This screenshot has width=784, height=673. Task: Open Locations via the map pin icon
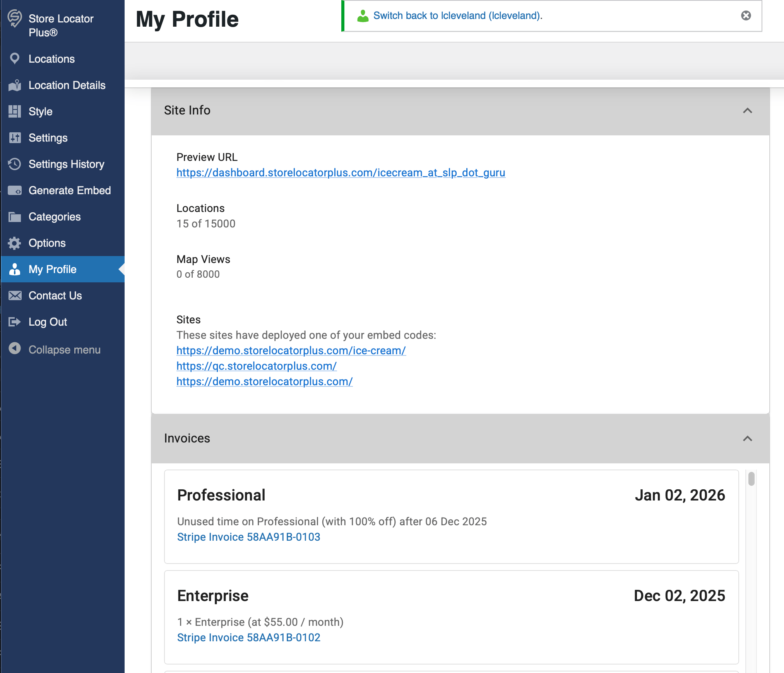click(15, 59)
